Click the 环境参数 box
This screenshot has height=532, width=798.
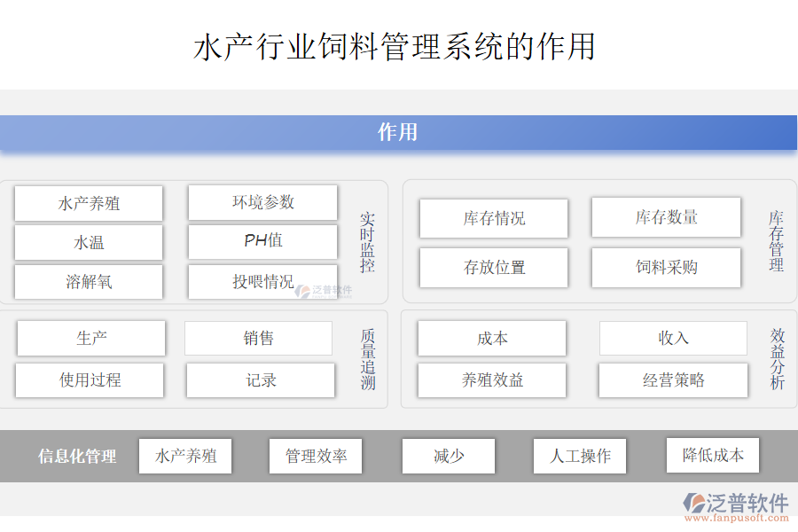coord(262,202)
